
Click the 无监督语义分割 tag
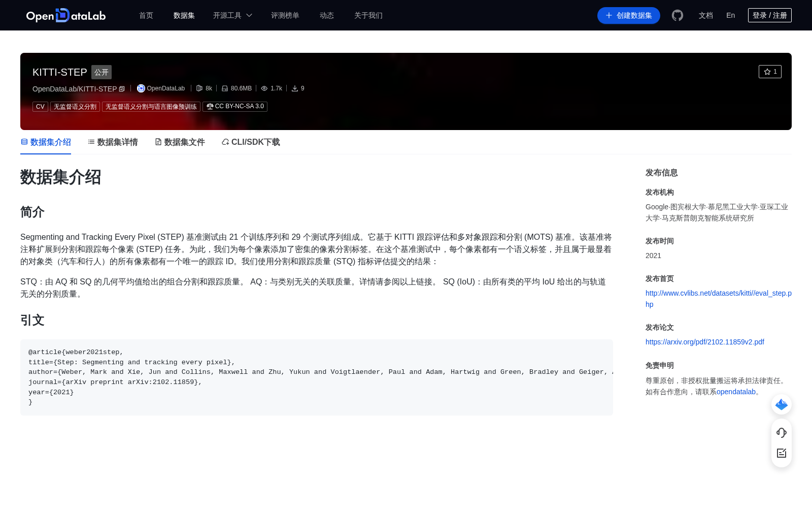75,107
